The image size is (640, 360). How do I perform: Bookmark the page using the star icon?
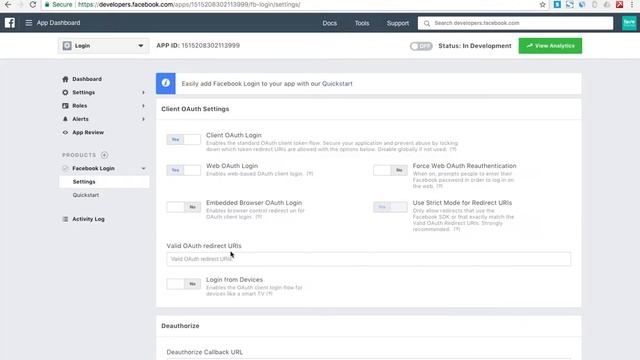click(x=542, y=4)
